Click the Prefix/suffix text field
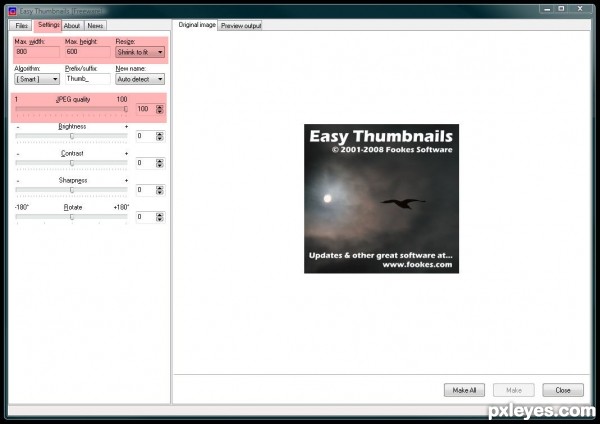The image size is (600, 424). click(x=87, y=79)
